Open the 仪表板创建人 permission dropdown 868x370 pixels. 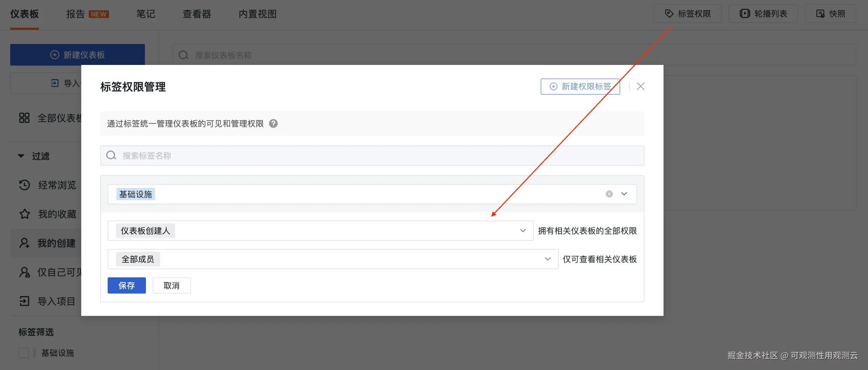pyautogui.click(x=523, y=231)
